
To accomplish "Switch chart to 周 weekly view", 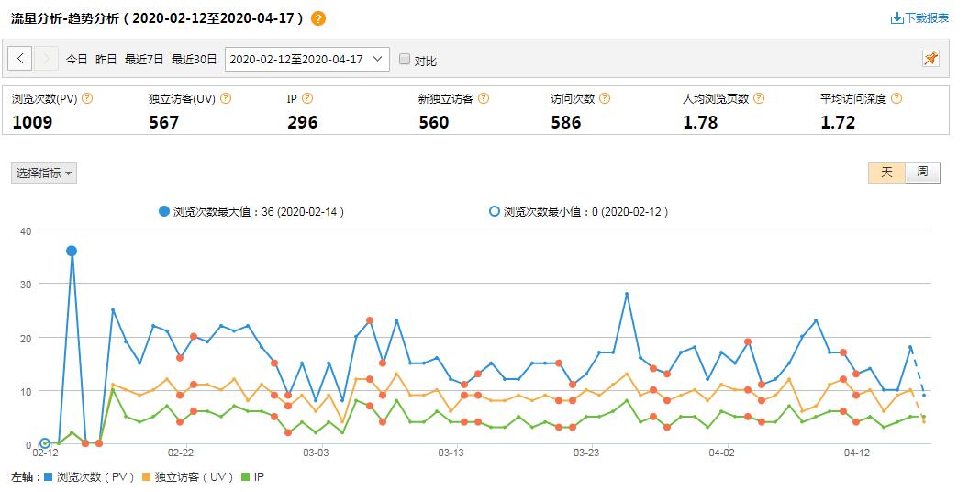I will point(922,173).
